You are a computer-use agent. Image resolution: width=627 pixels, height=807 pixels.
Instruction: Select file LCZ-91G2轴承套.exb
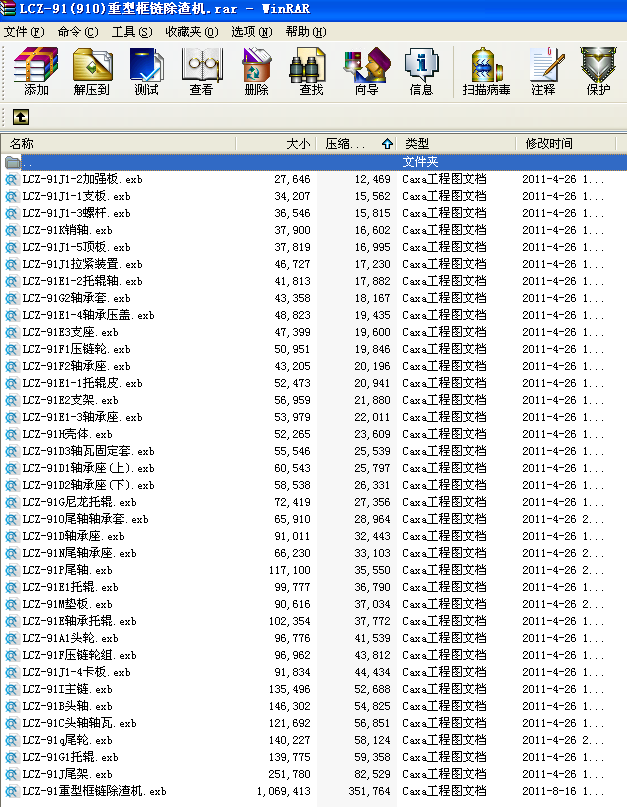click(76, 299)
